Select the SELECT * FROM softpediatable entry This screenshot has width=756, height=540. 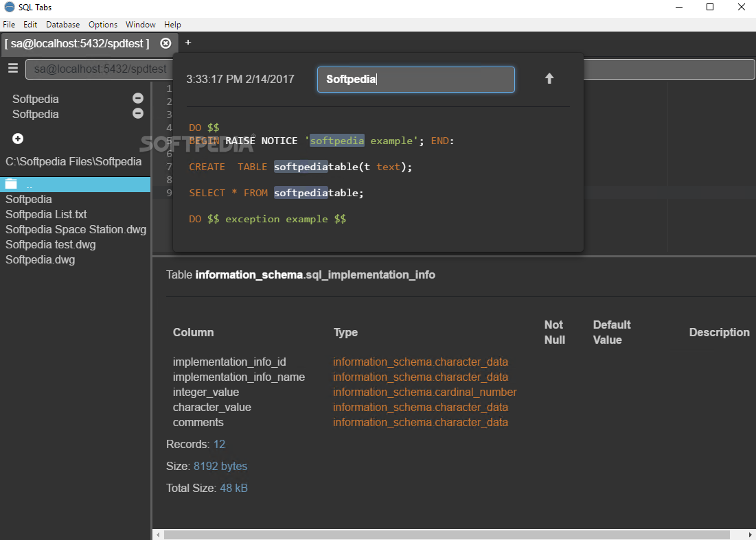(x=276, y=193)
